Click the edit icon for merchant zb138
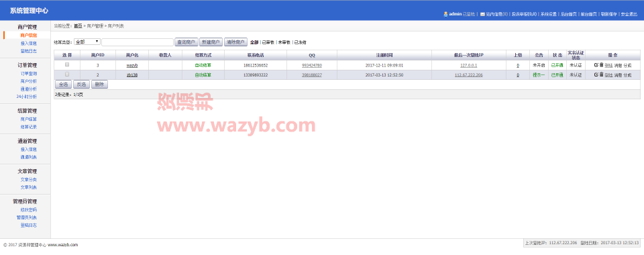 (596, 74)
